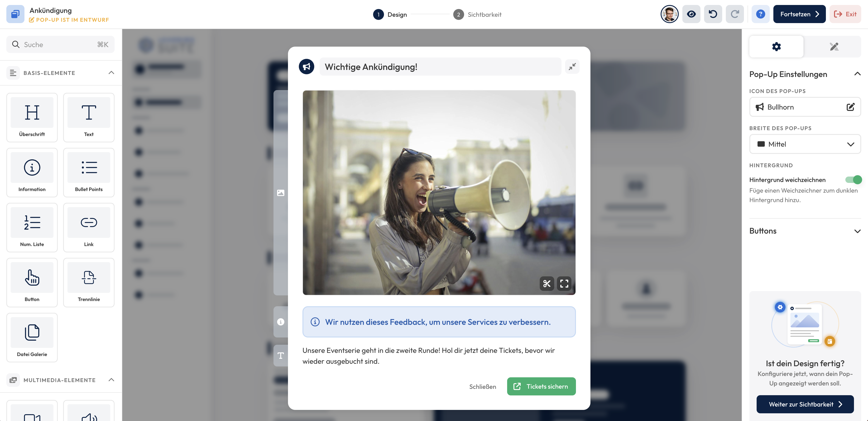The width and height of the screenshot is (868, 421).
Task: Focus the Suche search field
Action: tap(60, 44)
